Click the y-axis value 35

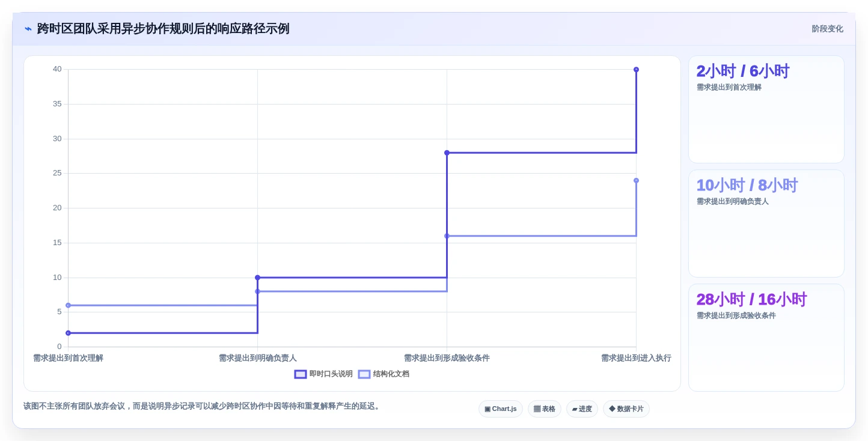57,104
